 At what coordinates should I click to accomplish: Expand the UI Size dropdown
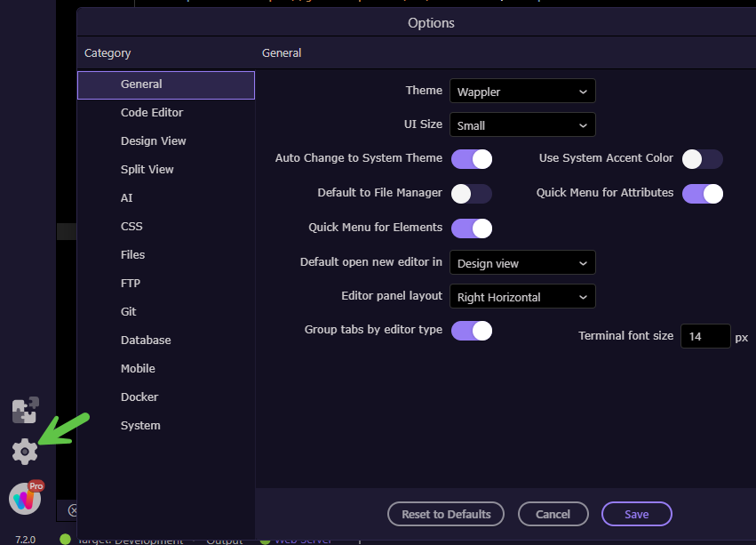[x=521, y=125]
